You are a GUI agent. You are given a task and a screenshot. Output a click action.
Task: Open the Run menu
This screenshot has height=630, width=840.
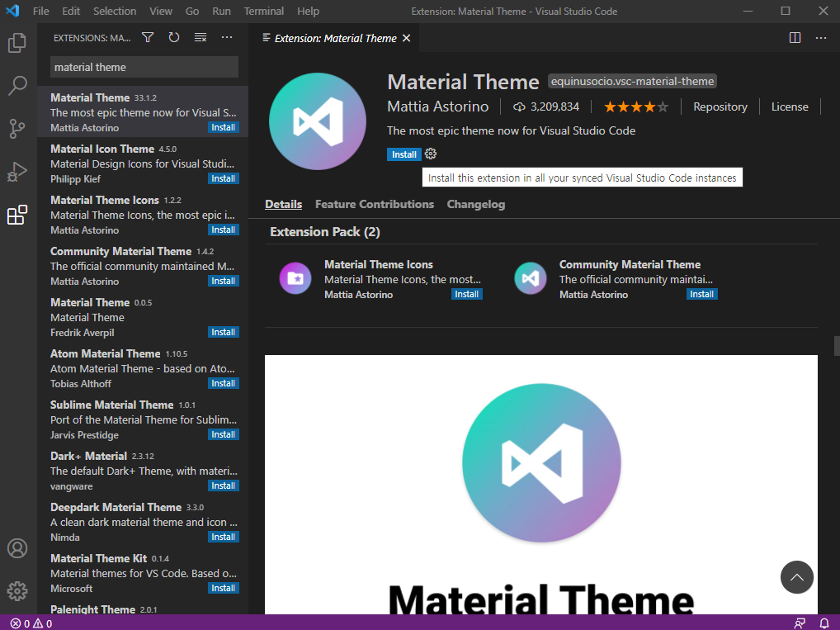tap(221, 11)
